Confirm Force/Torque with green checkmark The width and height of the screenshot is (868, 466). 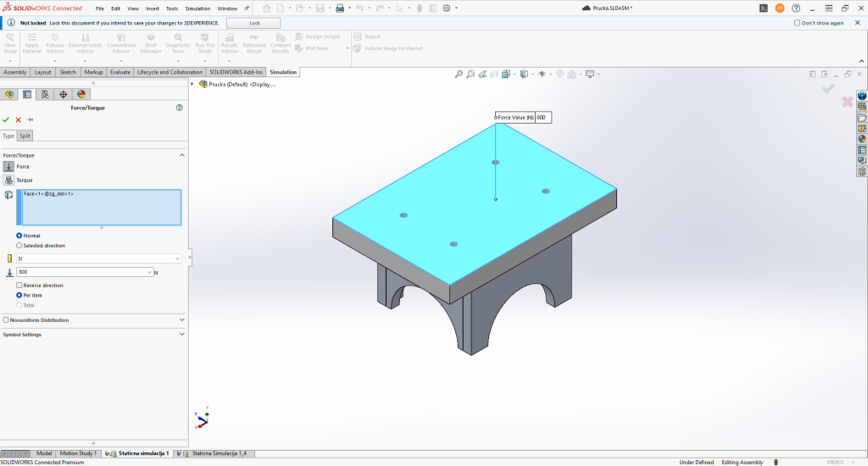pyautogui.click(x=6, y=119)
